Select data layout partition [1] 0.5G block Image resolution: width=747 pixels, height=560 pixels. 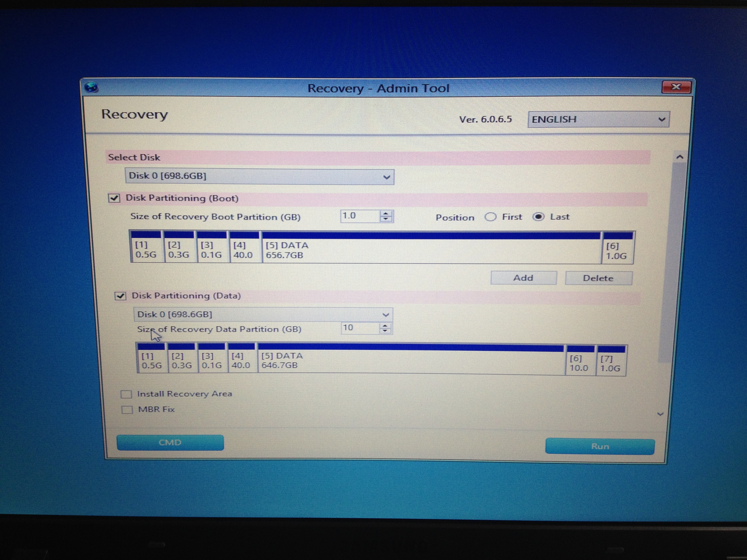pyautogui.click(x=152, y=358)
